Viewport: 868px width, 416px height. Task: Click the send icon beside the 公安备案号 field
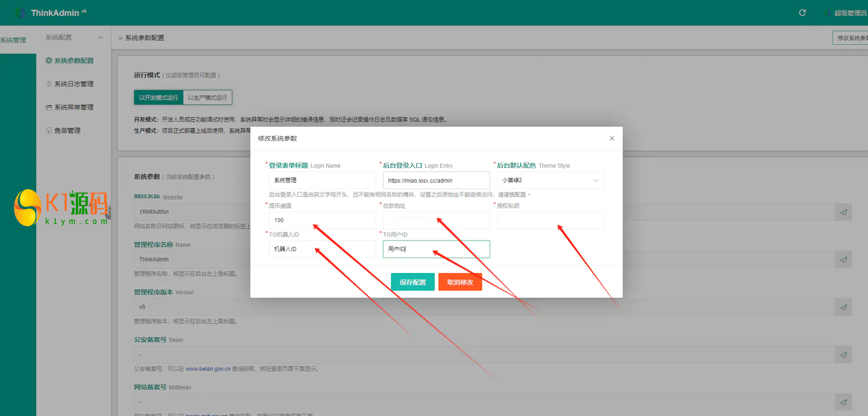843,355
